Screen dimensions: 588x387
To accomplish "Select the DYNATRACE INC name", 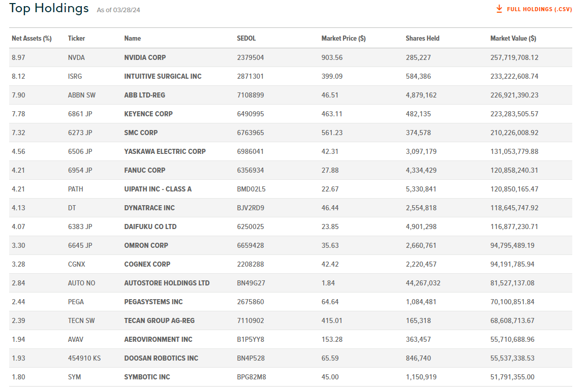I will point(149,208).
